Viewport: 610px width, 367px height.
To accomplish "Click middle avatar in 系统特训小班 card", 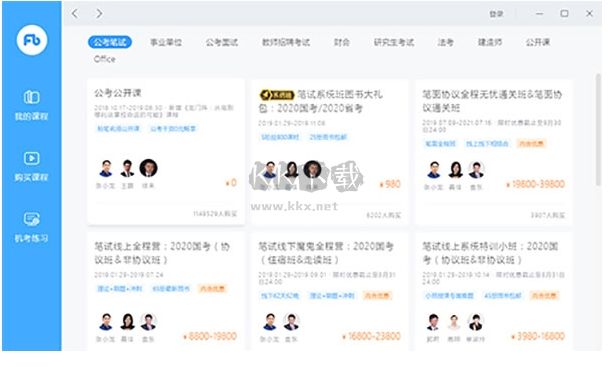I will point(454,321).
